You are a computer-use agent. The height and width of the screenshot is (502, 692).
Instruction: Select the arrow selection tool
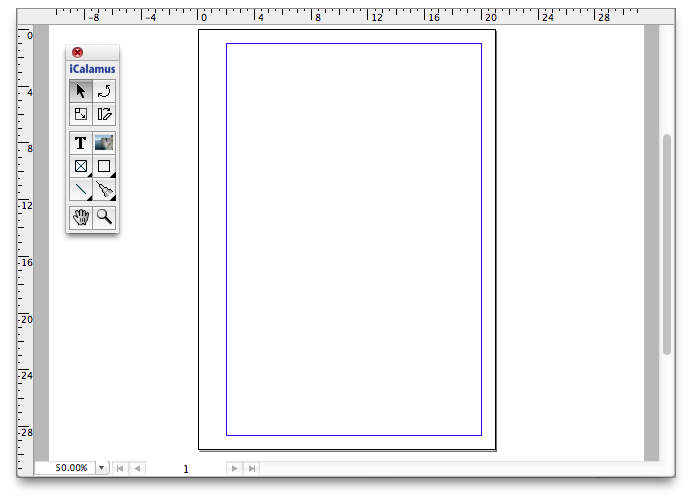pyautogui.click(x=81, y=91)
